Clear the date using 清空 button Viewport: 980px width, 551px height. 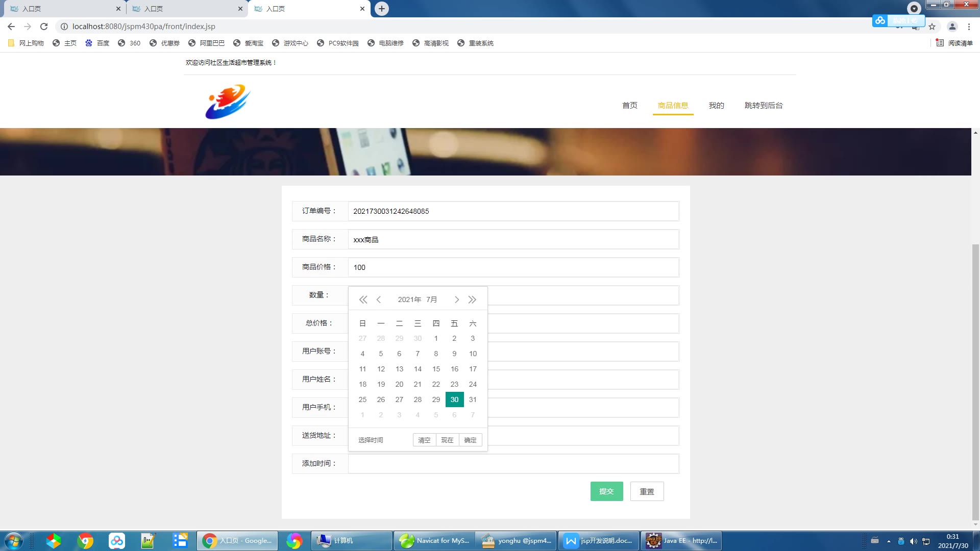(x=424, y=440)
